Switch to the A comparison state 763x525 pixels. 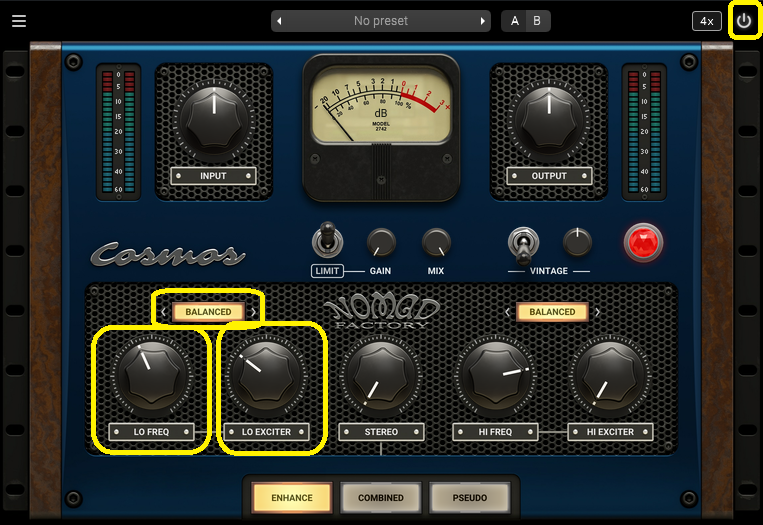pos(514,21)
